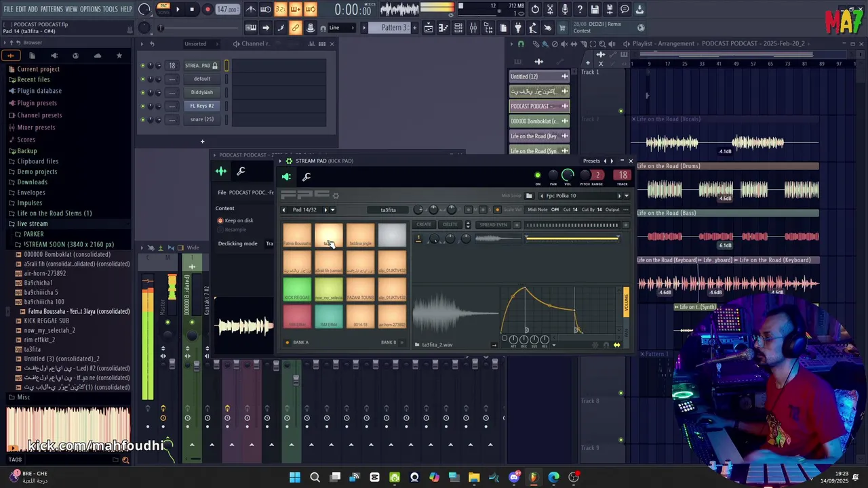Select the Keep on disk radio option
Viewport: 868px width, 488px height.
[x=220, y=220]
